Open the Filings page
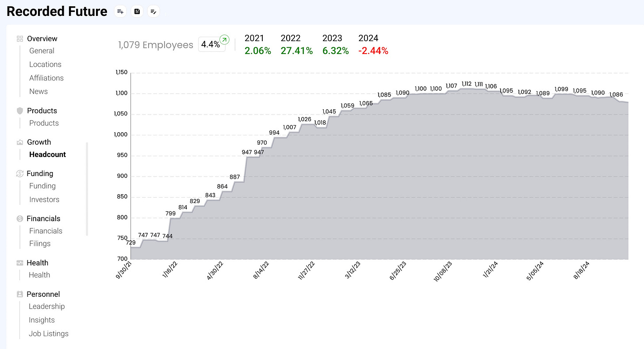644x349 pixels. [40, 243]
